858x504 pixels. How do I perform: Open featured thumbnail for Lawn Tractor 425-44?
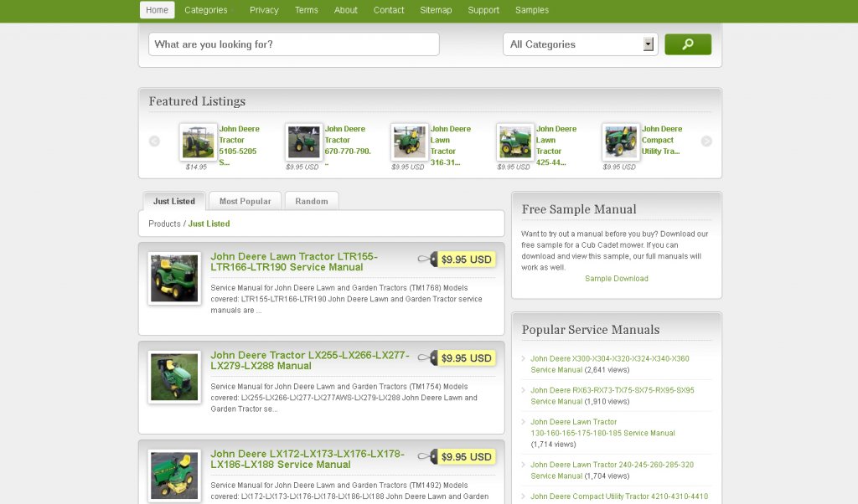click(515, 141)
